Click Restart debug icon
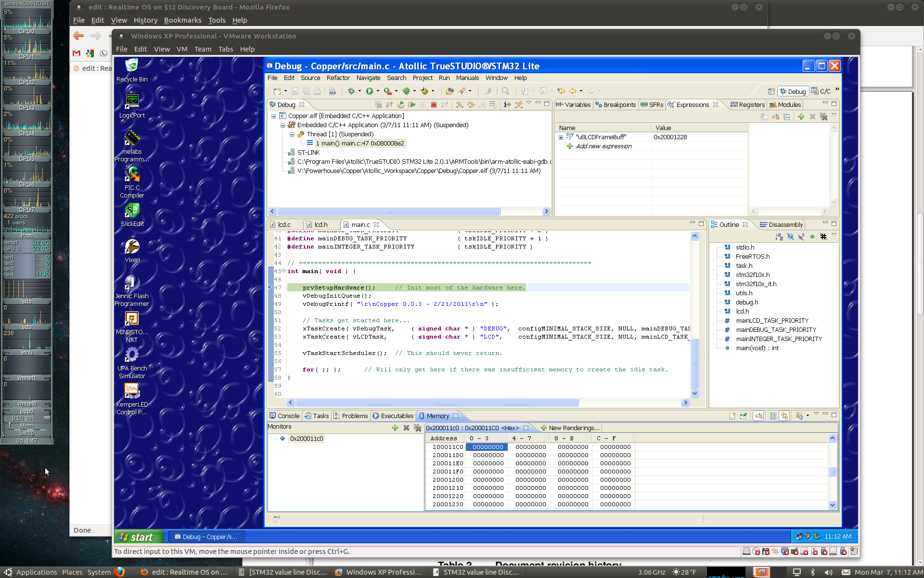924x578 pixels. (x=400, y=105)
